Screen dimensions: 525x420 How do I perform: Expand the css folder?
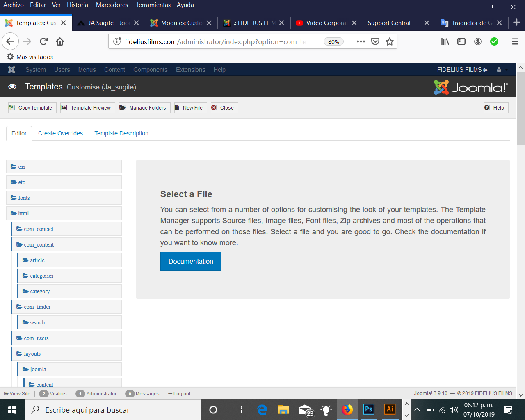[22, 167]
